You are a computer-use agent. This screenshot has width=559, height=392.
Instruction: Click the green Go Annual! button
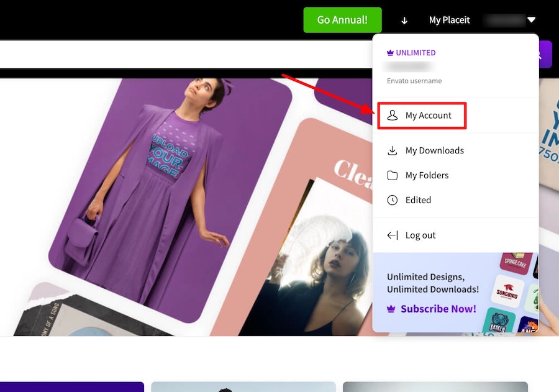(342, 20)
